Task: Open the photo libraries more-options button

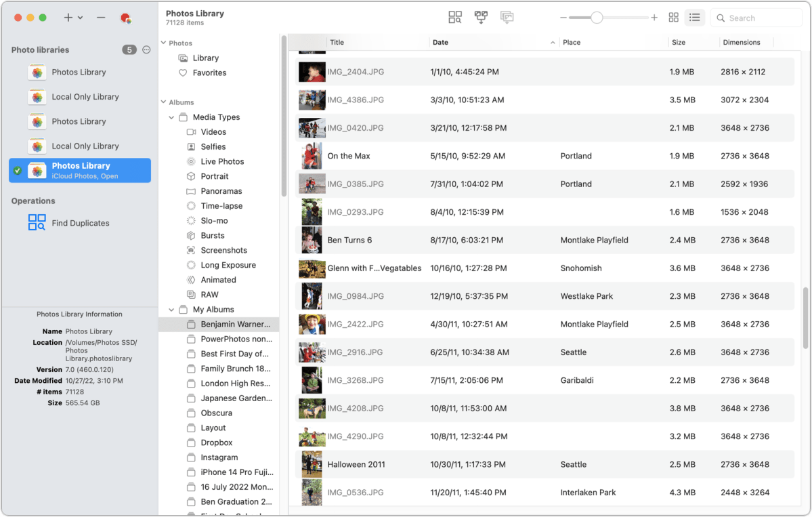Action: click(146, 49)
